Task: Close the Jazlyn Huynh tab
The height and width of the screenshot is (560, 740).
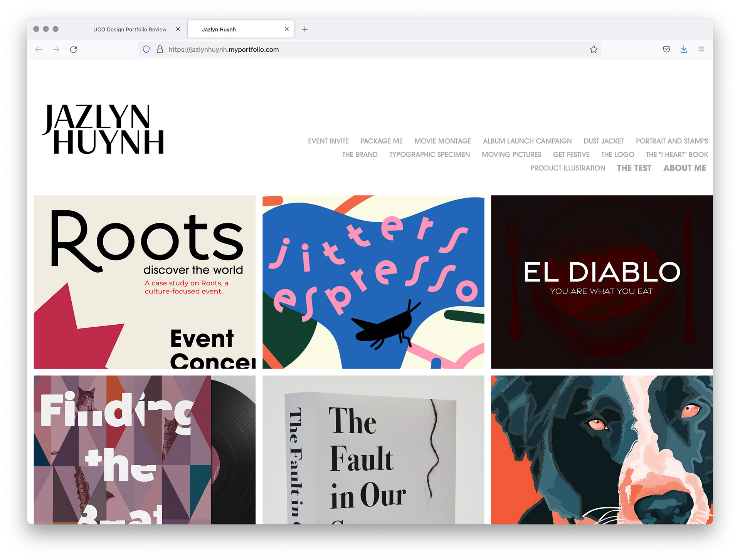Action: (286, 29)
